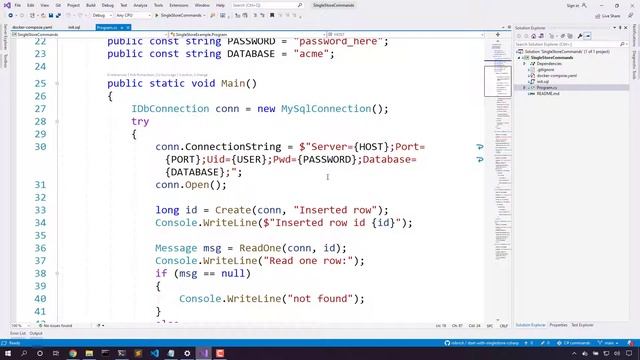Open the File menu
The height and width of the screenshot is (360, 640).
pyautogui.click(x=18, y=5)
